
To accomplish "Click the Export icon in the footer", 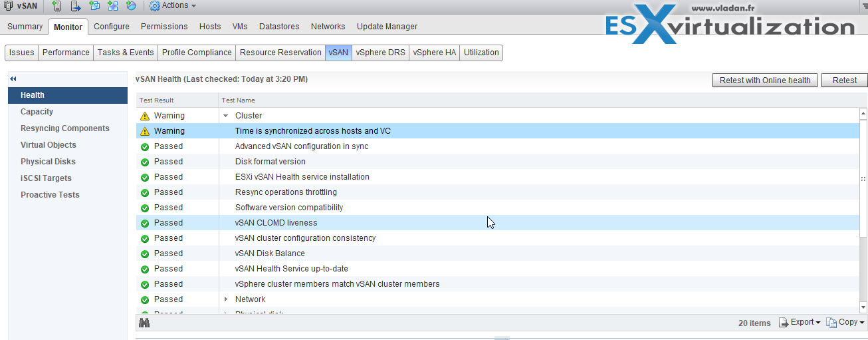I will (784, 323).
